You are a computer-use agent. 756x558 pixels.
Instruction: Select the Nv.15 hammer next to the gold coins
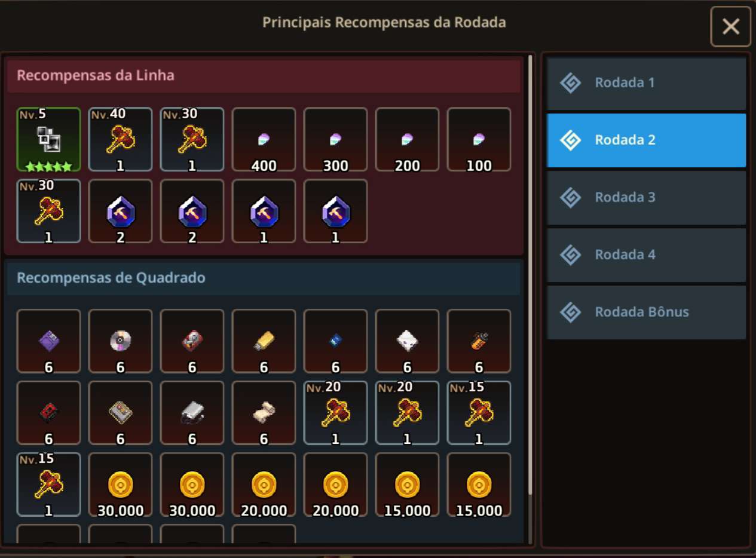pyautogui.click(x=48, y=485)
